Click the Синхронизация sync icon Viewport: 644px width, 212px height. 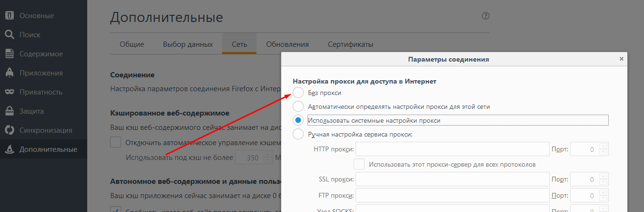point(9,130)
